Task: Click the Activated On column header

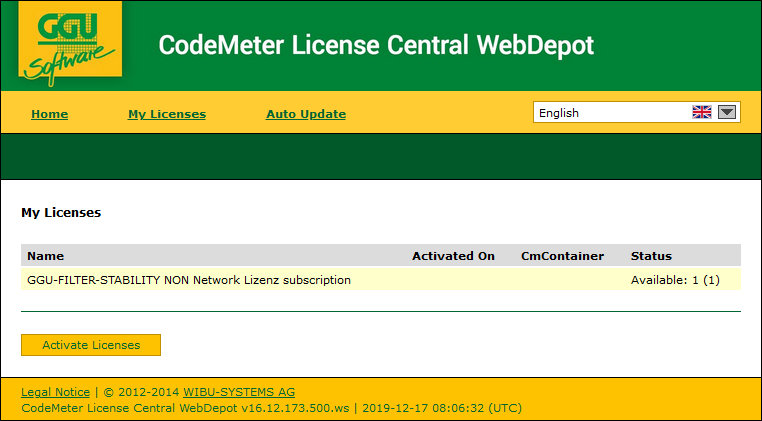Action: click(x=453, y=256)
